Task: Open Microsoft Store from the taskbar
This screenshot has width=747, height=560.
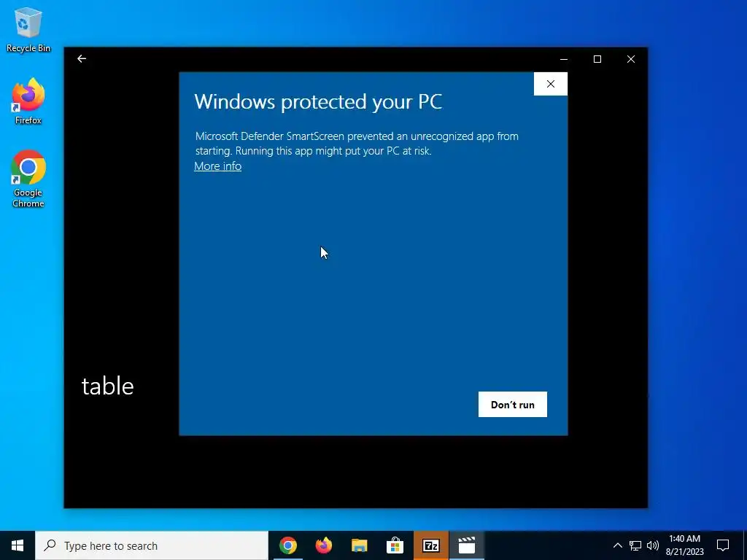Action: 395,545
